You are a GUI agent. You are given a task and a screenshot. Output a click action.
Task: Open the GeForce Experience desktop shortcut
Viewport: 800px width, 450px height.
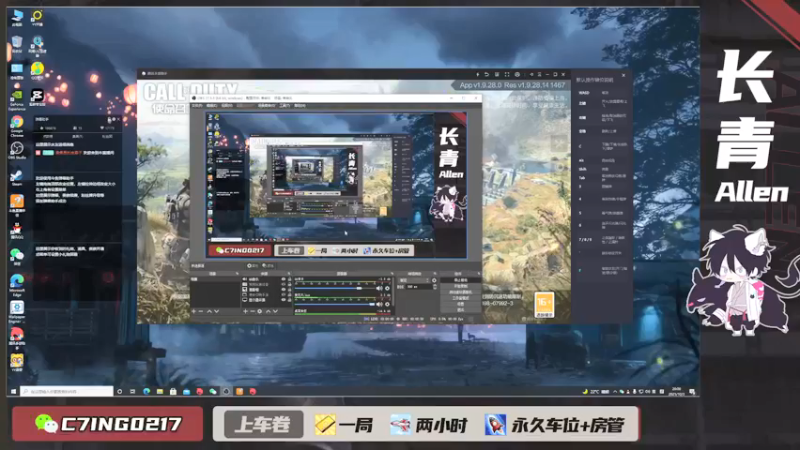(17, 98)
